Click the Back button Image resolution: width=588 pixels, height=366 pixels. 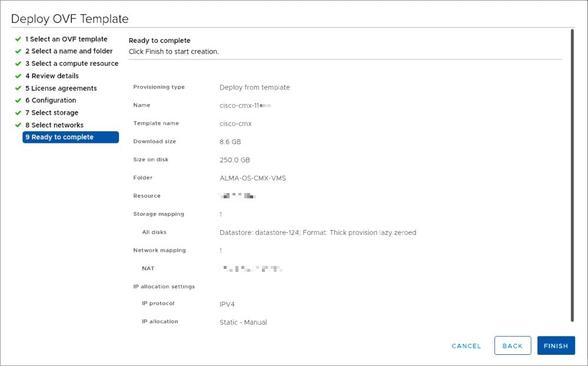(x=512, y=346)
